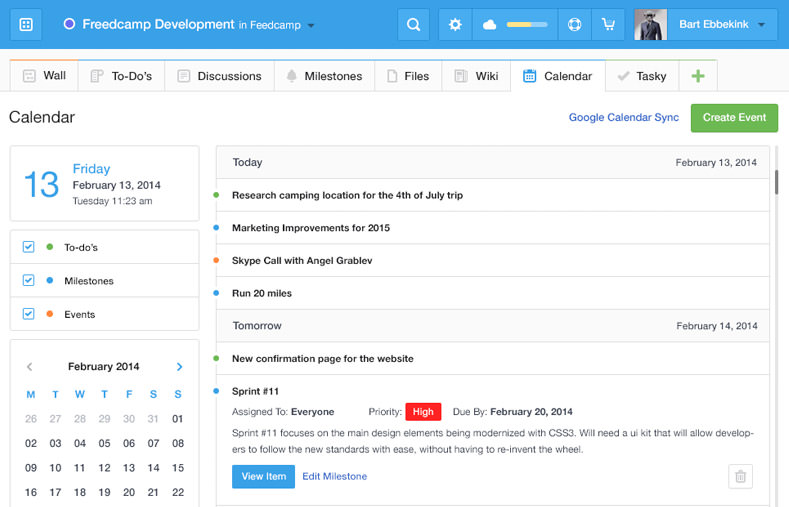
Task: Open Bart Ebbekink user menu
Action: click(x=762, y=25)
